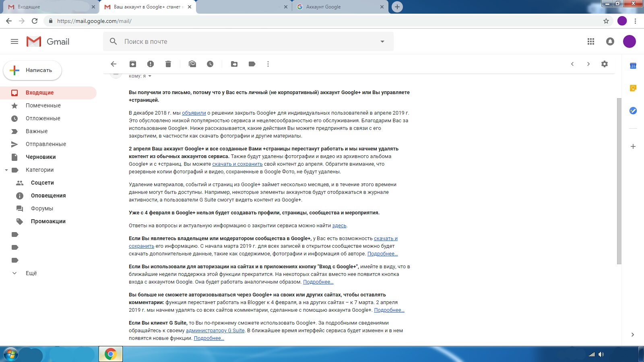
Task: Click the volume icon in system tray
Action: pyautogui.click(x=601, y=354)
